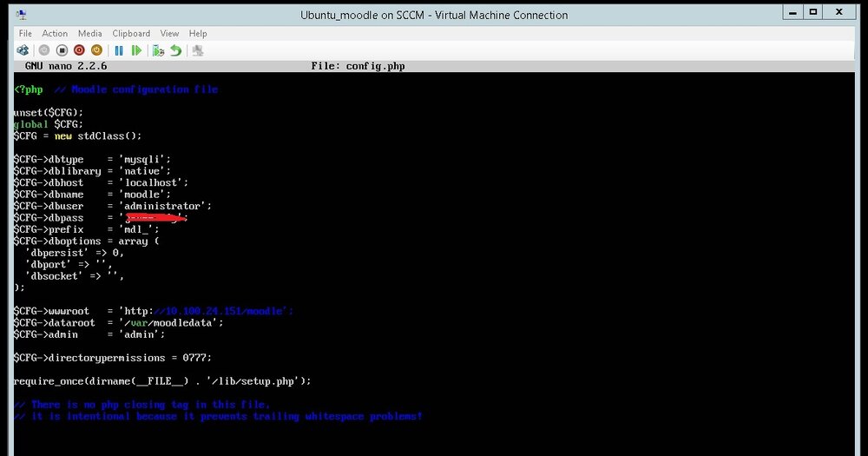Save VM state with the orange power icon

click(x=96, y=50)
